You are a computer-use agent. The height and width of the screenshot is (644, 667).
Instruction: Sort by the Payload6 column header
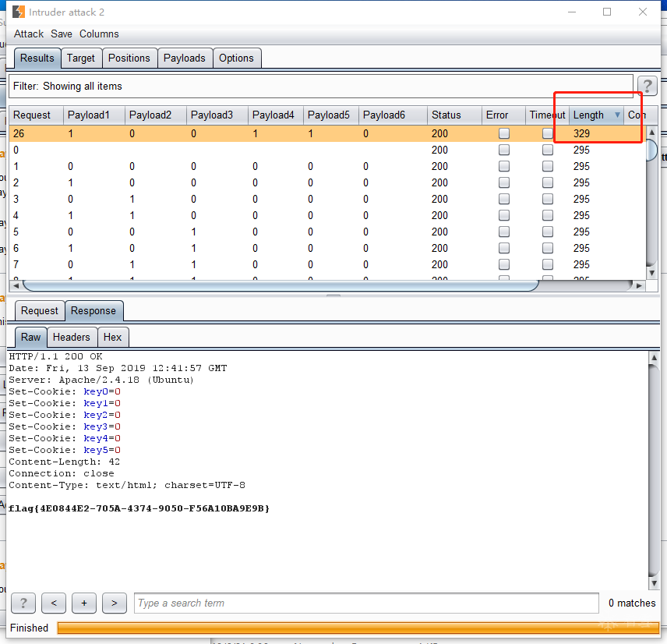pyautogui.click(x=393, y=115)
